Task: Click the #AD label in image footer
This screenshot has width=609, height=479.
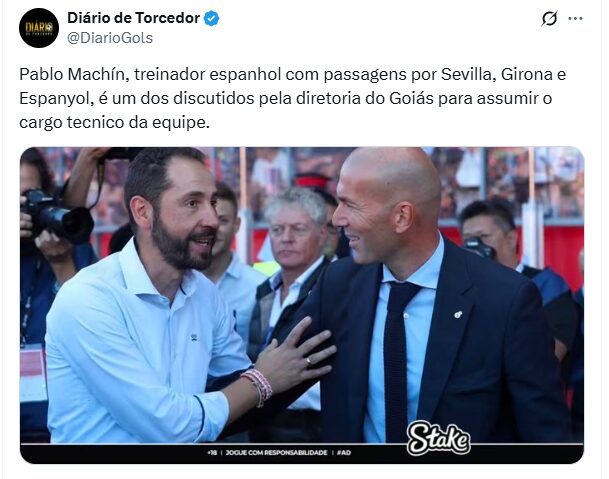Action: [344, 453]
